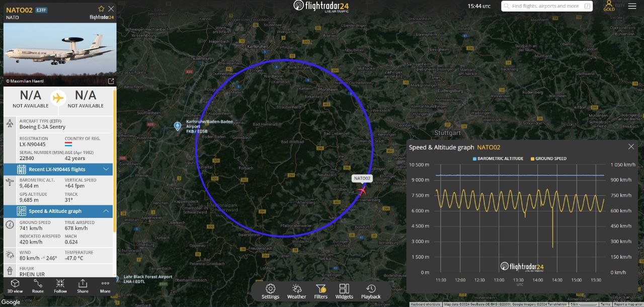Follow the NATO02 aircraft
This screenshot has width=644, height=307.
(60, 286)
